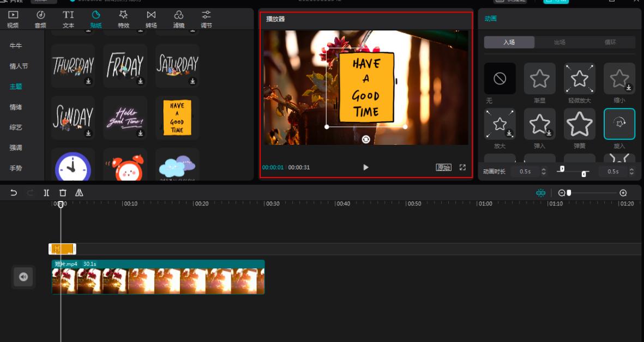Open the 转场 transitions tab

click(x=151, y=19)
